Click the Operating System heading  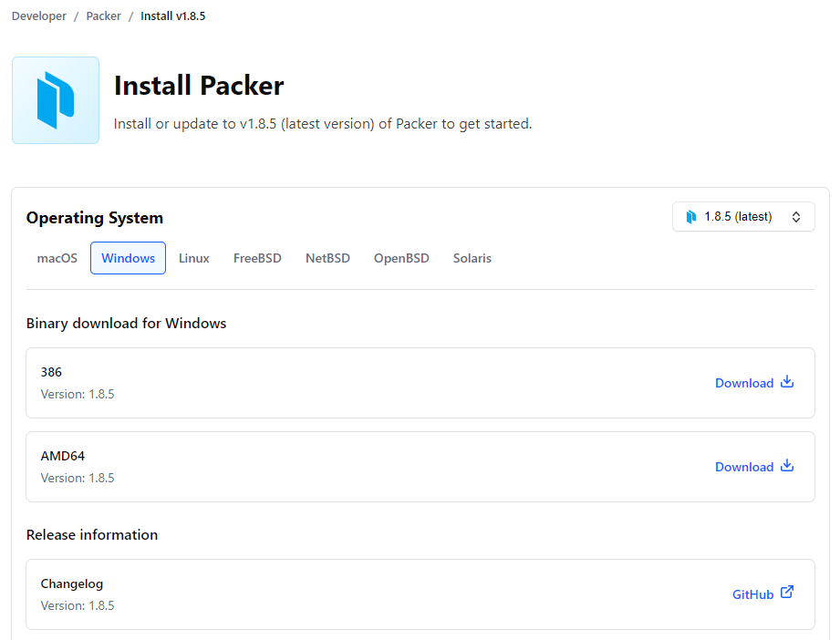pyautogui.click(x=95, y=218)
